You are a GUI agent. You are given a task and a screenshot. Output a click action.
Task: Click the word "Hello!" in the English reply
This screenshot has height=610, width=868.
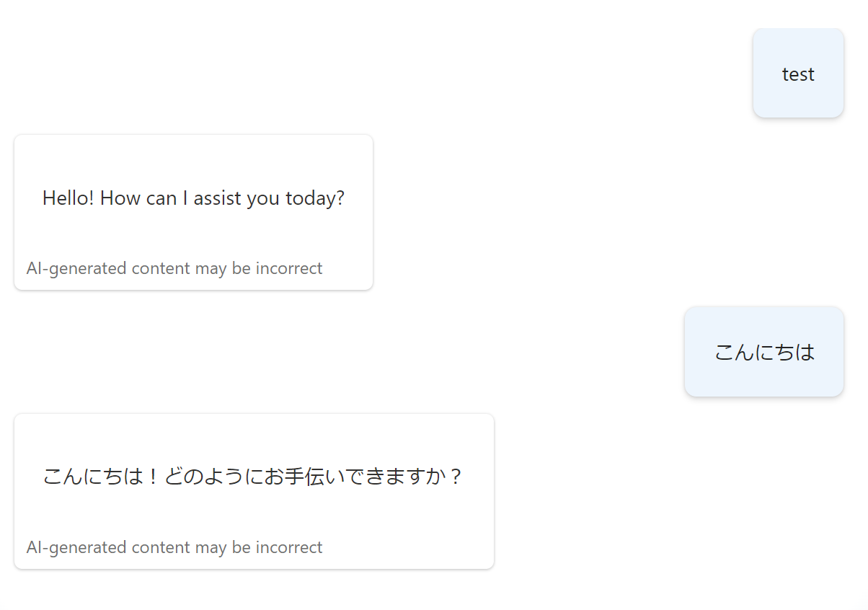68,198
